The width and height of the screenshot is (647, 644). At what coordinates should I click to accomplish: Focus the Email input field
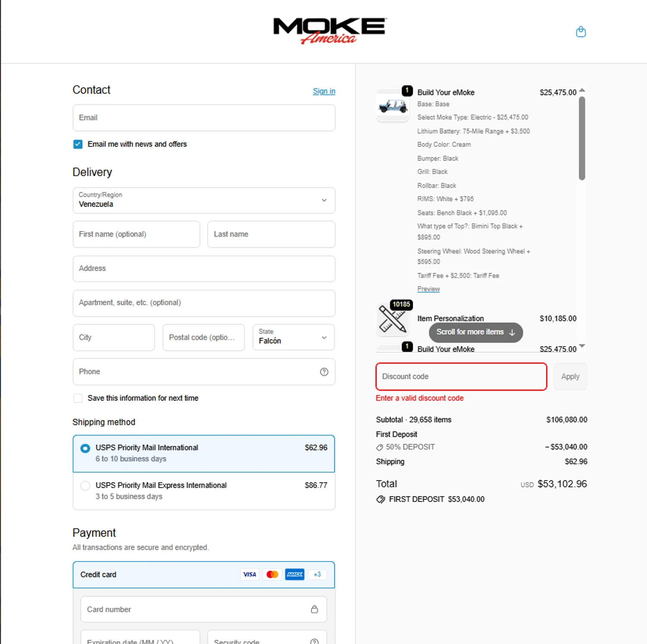point(204,118)
